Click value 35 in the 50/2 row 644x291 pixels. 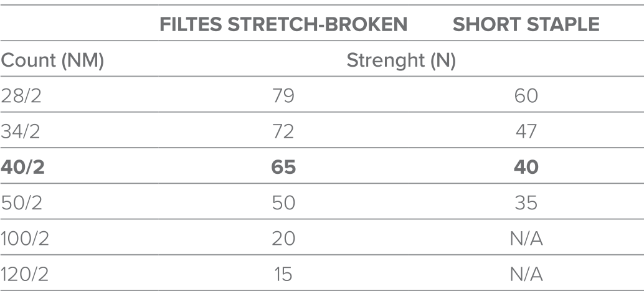click(x=526, y=203)
